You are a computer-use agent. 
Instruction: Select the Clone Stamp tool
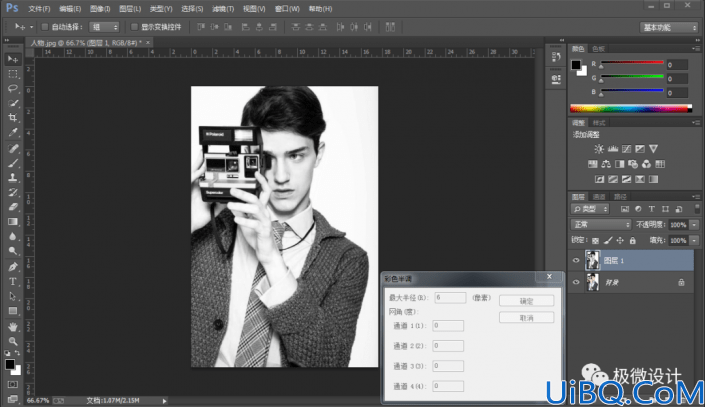click(x=13, y=178)
